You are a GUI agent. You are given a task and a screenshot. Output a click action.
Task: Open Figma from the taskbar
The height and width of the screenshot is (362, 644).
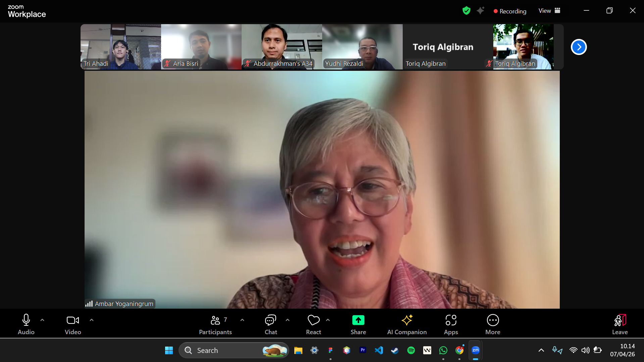point(330,350)
